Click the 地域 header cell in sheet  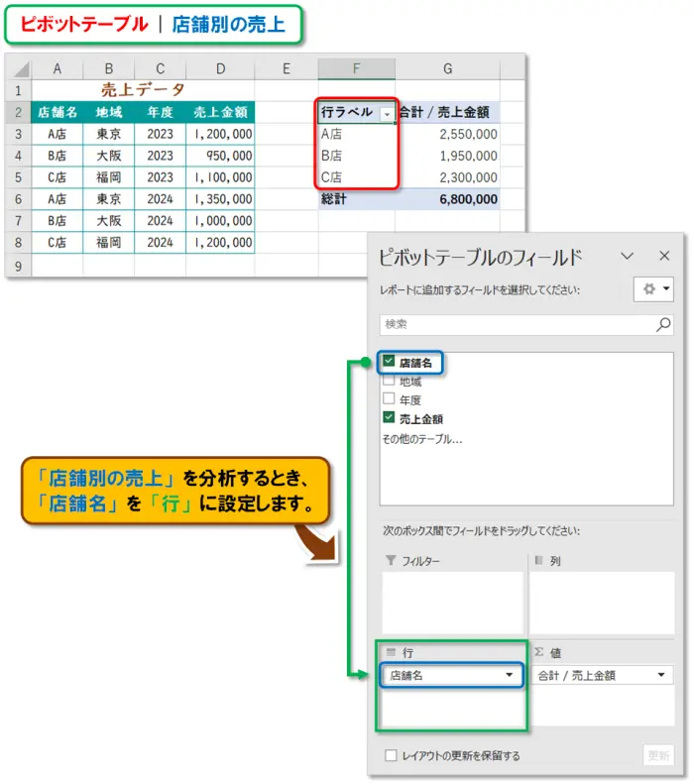click(108, 112)
